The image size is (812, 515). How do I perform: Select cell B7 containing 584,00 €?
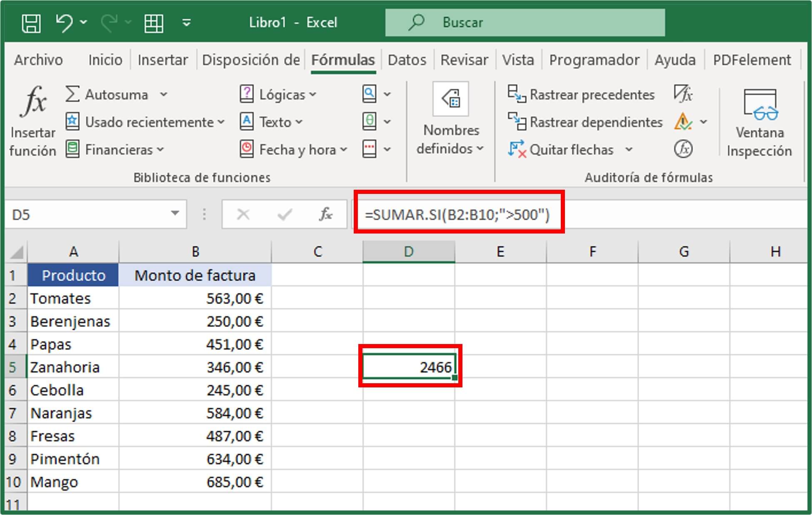coord(195,413)
